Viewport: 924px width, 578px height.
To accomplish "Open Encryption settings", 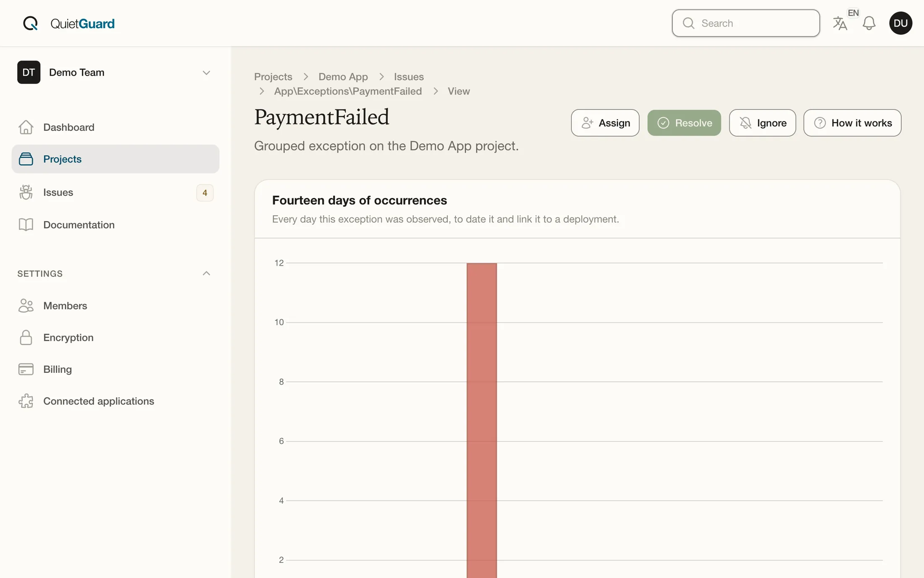I will (x=115, y=338).
